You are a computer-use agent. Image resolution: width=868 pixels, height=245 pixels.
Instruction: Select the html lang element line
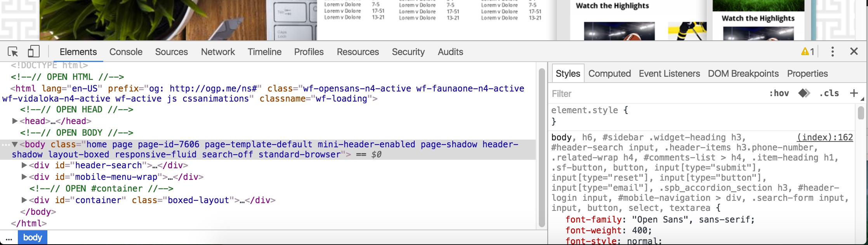pos(268,93)
